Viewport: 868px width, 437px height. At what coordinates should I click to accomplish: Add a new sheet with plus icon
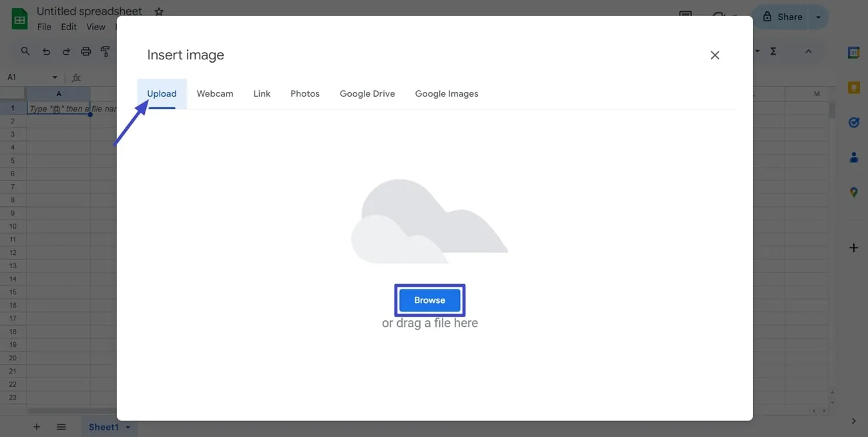37,427
